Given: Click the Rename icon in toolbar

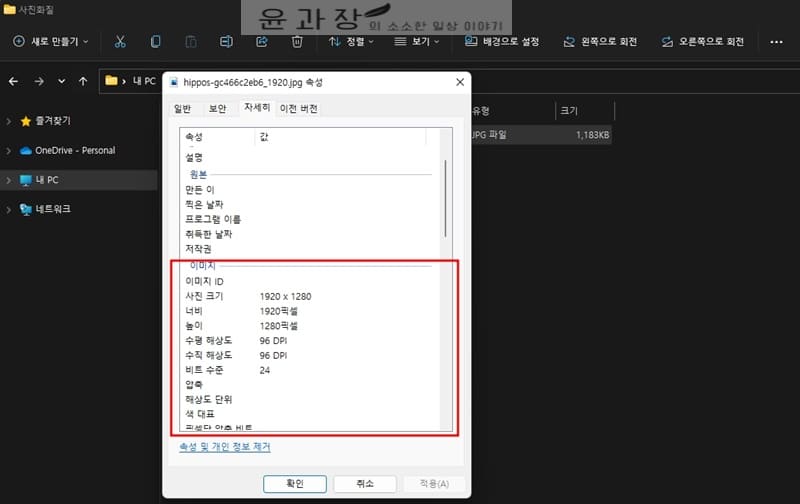Looking at the screenshot, I should coord(226,42).
